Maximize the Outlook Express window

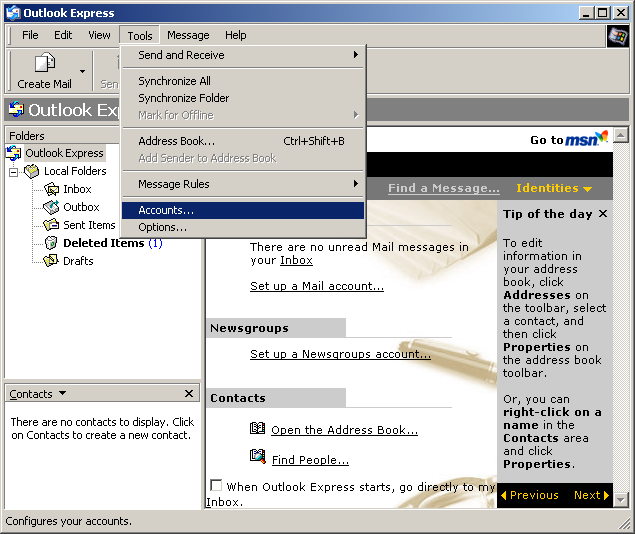(603, 13)
